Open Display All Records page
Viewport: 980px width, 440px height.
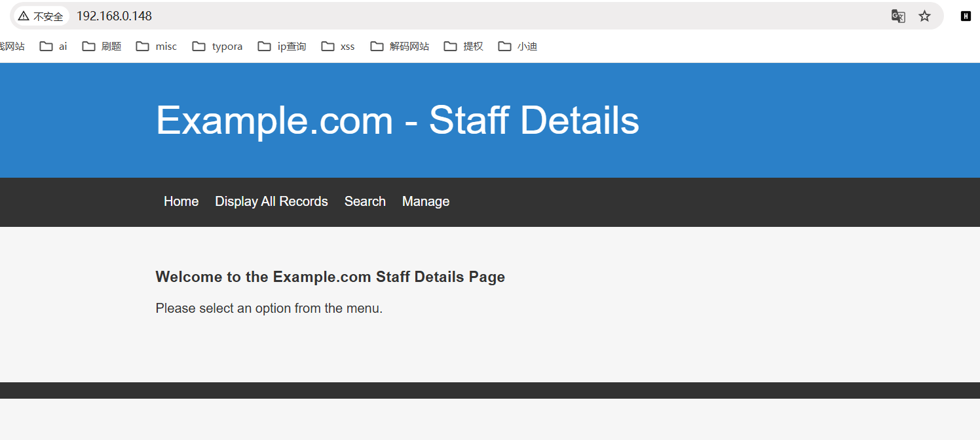point(271,201)
